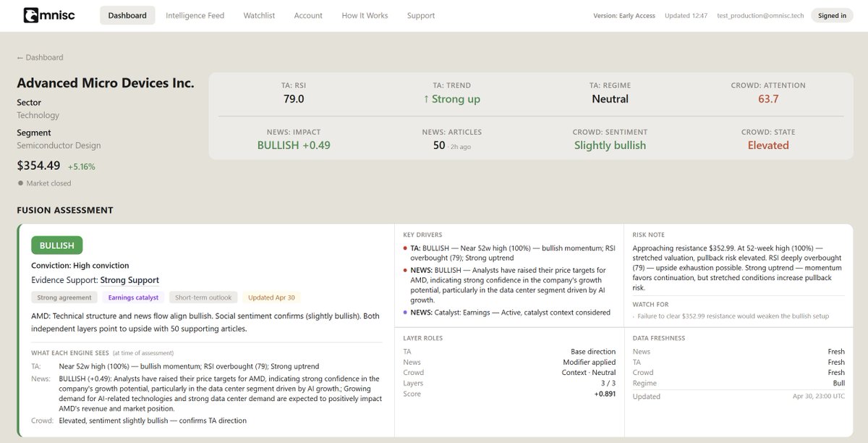Open the Account tab
868x443 pixels.
pos(308,15)
